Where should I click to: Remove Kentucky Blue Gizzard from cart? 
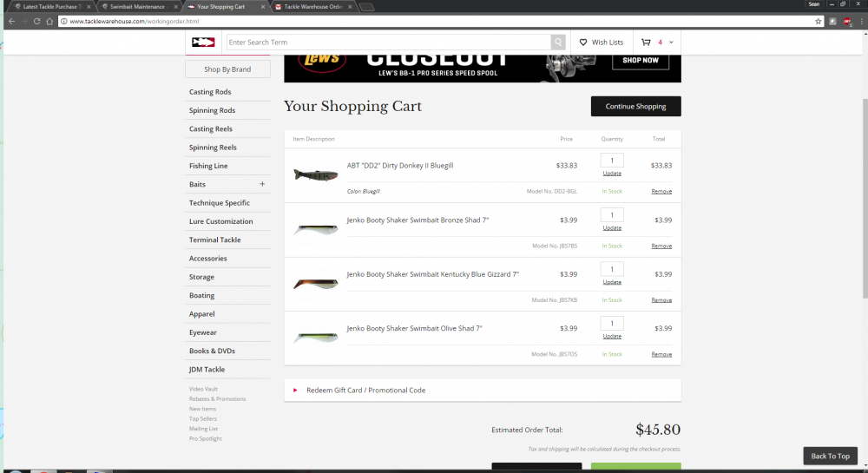coord(661,300)
